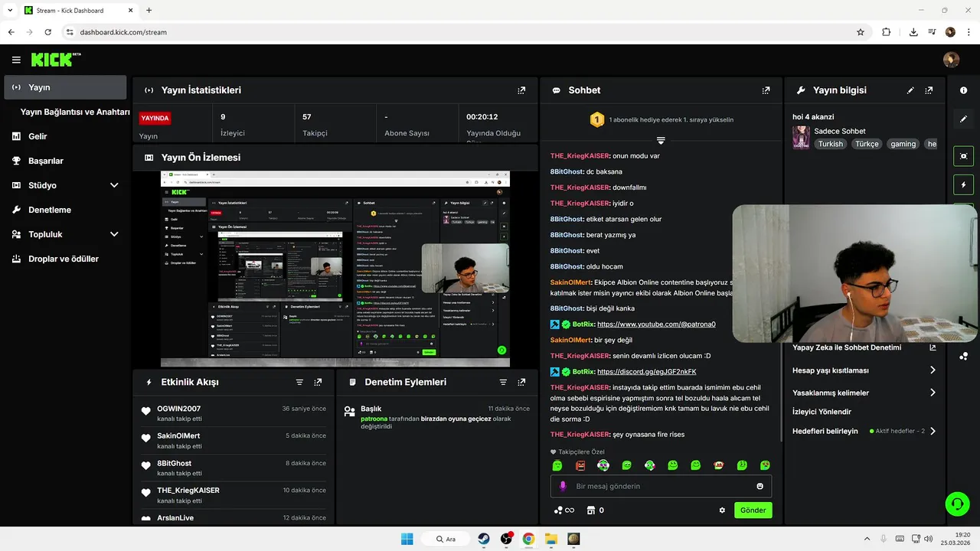The height and width of the screenshot is (551, 980).
Task: Pop out the Yayın bilgisi panel
Action: click(x=929, y=90)
